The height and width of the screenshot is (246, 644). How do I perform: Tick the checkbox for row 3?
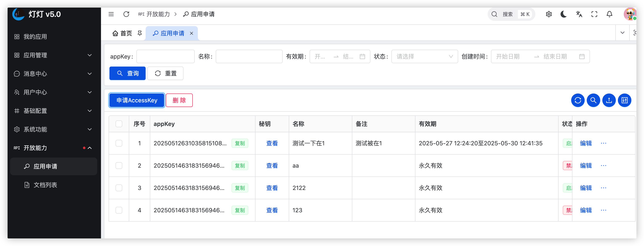(x=119, y=188)
